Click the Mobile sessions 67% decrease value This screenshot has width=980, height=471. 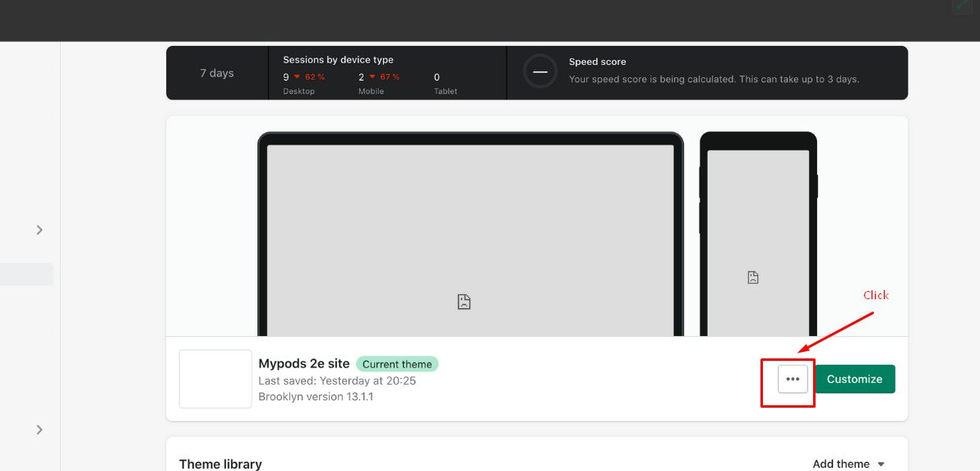[385, 76]
